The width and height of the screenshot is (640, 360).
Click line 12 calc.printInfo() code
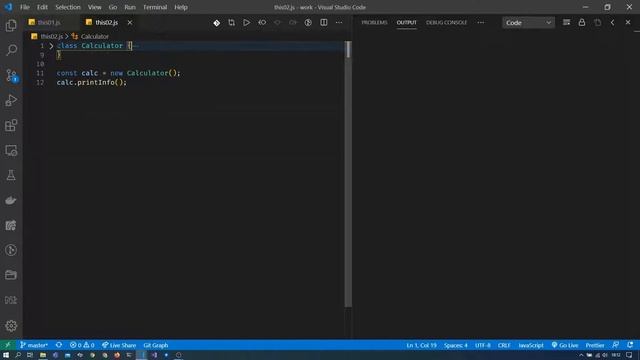click(x=92, y=82)
